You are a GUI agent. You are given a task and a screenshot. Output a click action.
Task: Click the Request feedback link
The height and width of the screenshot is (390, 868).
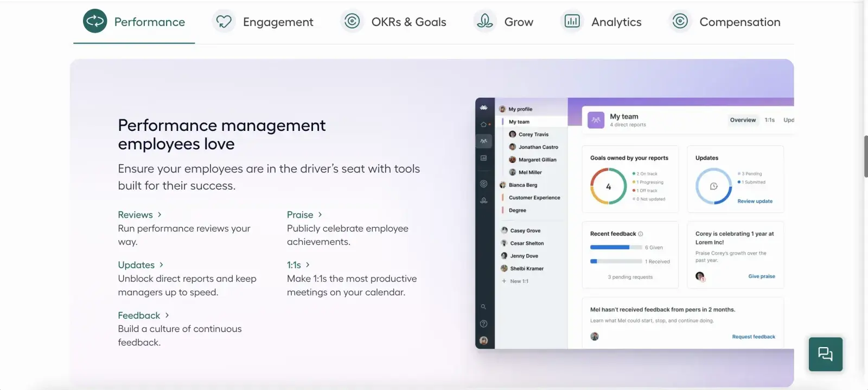pyautogui.click(x=754, y=337)
